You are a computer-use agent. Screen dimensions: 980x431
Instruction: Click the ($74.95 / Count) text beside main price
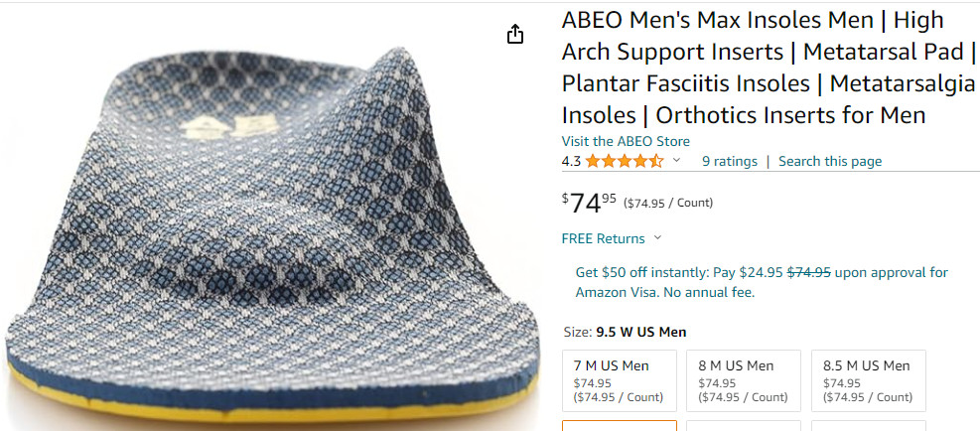click(x=667, y=204)
